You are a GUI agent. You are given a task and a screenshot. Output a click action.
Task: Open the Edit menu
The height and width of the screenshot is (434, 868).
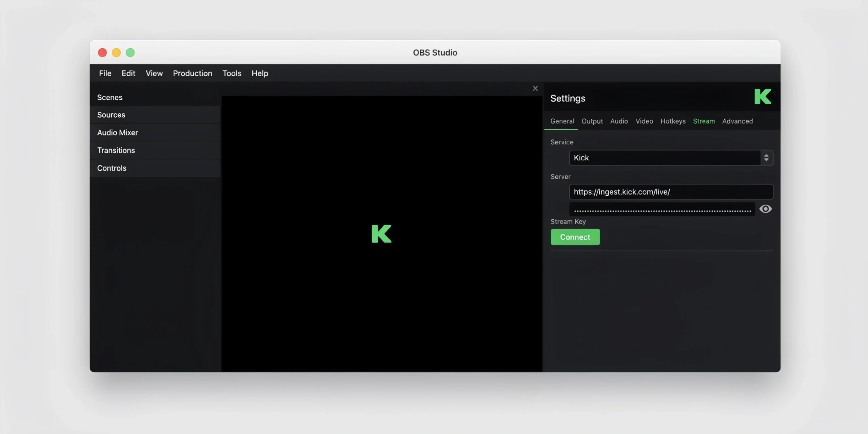click(129, 73)
